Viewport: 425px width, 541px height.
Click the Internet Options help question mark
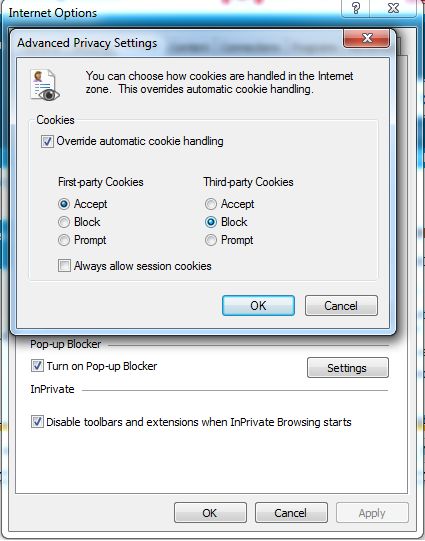(x=356, y=8)
